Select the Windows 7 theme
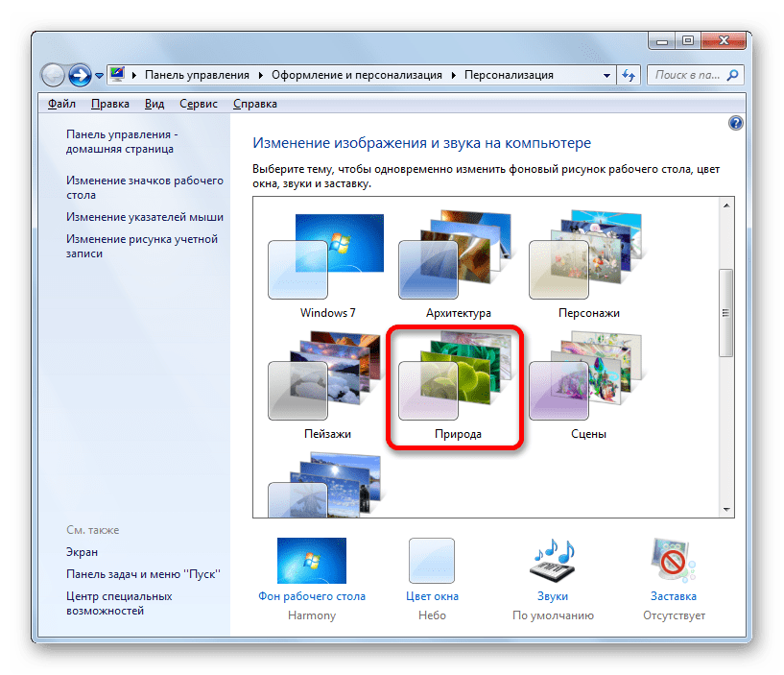The width and height of the screenshot is (784, 675). tap(327, 265)
